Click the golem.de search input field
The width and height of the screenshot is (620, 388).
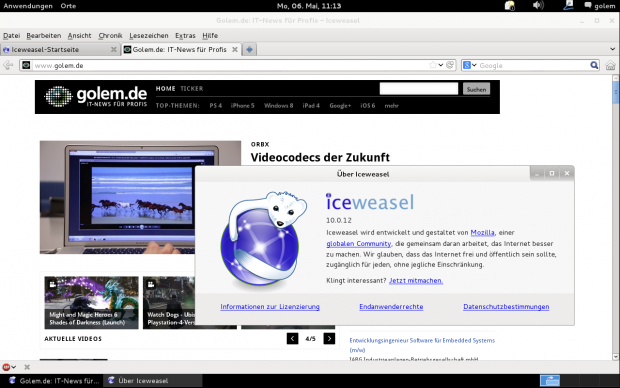point(419,89)
